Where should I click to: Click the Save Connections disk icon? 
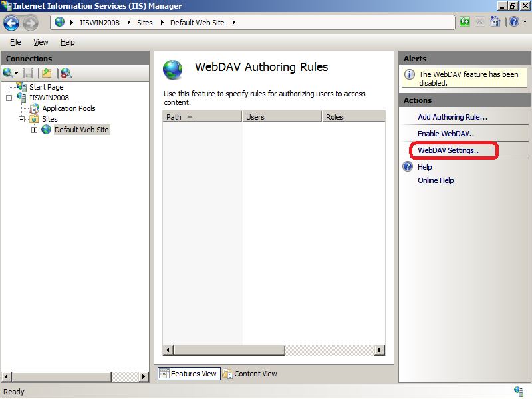click(x=27, y=73)
